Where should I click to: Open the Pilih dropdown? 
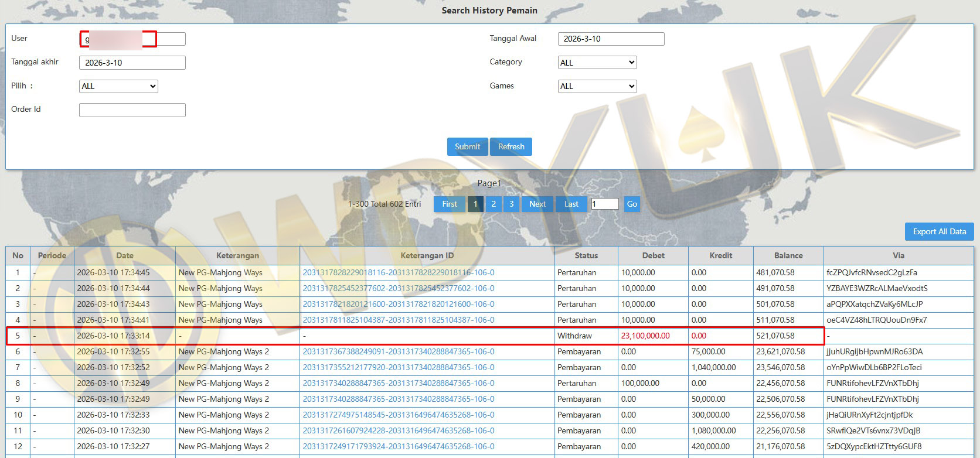click(118, 86)
